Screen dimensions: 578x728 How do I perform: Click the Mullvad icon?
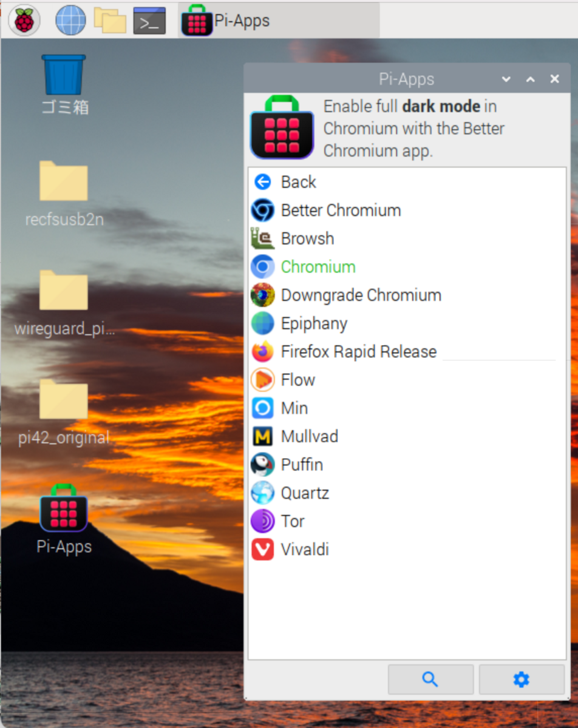(x=262, y=436)
